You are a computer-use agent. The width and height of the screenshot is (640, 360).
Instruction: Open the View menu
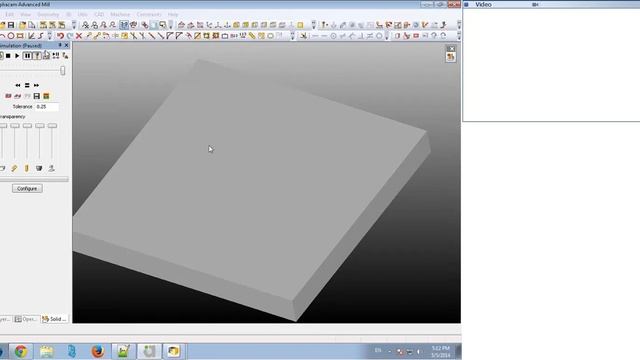point(25,14)
